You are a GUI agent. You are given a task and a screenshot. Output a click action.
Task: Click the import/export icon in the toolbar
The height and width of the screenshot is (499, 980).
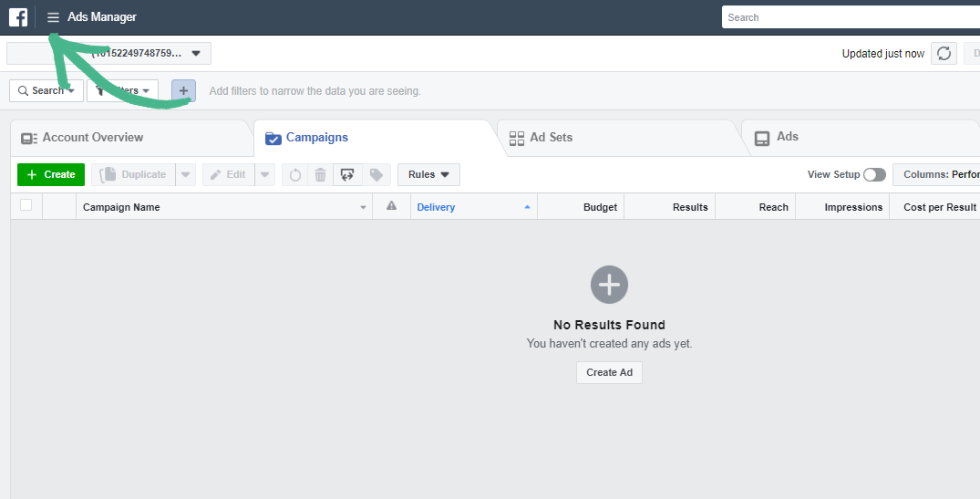point(347,175)
